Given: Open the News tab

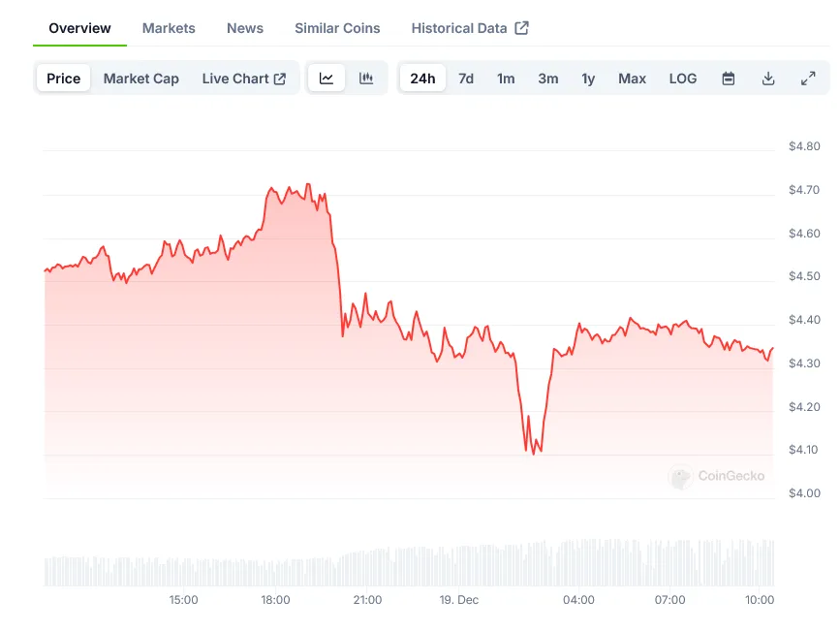Looking at the screenshot, I should coord(244,28).
